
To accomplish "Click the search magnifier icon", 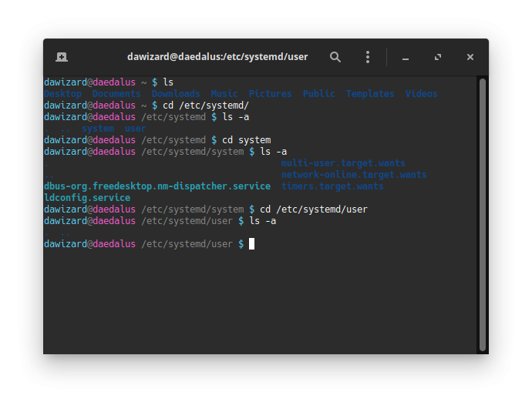I will [335, 57].
